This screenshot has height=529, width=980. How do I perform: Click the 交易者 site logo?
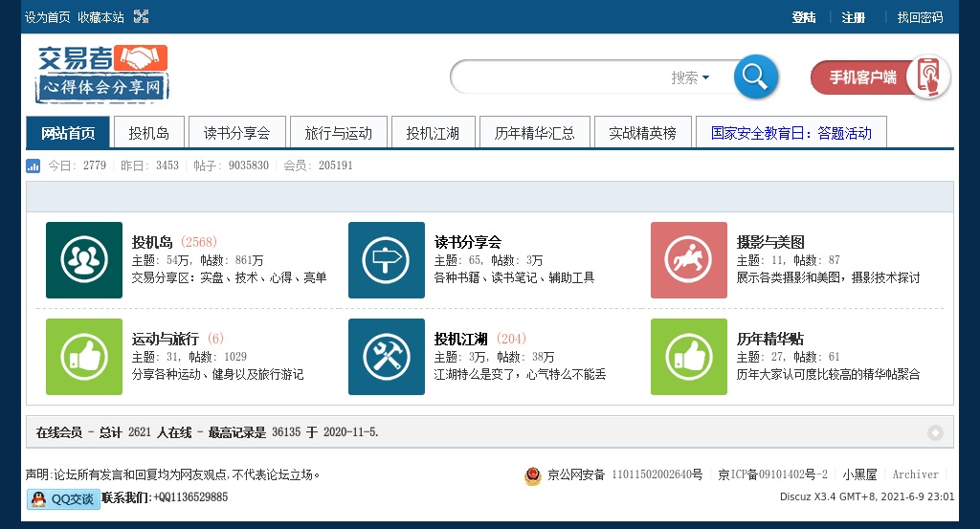click(102, 73)
